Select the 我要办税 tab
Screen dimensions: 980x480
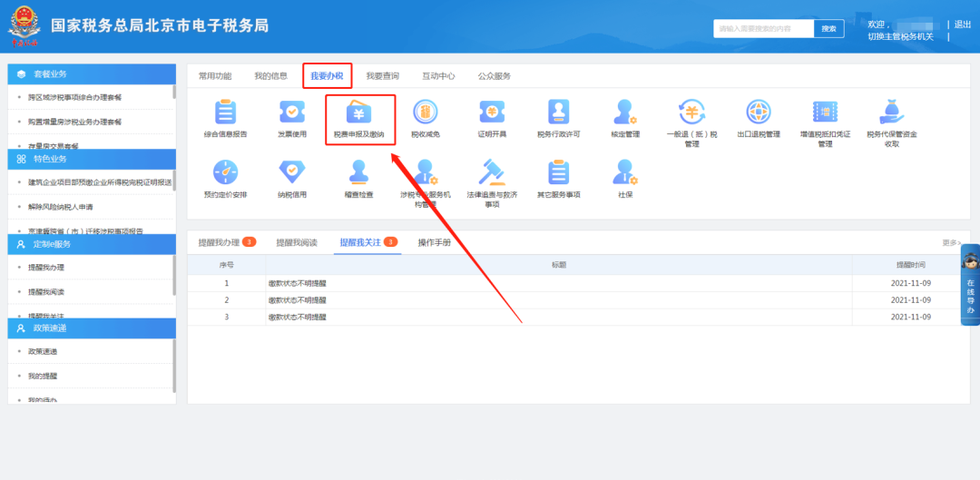pos(327,76)
